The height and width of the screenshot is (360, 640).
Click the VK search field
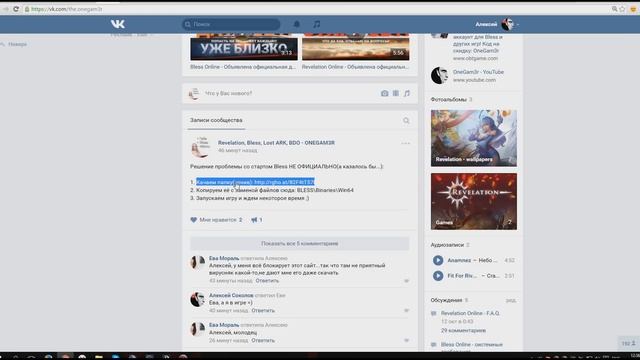231,24
